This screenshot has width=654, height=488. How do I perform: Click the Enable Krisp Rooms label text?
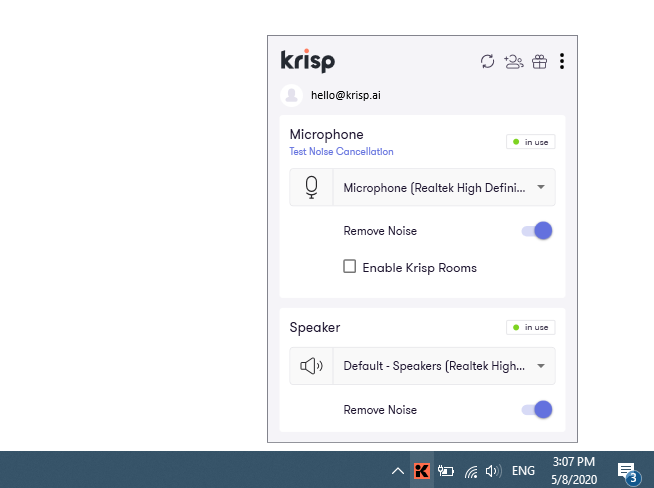click(420, 268)
